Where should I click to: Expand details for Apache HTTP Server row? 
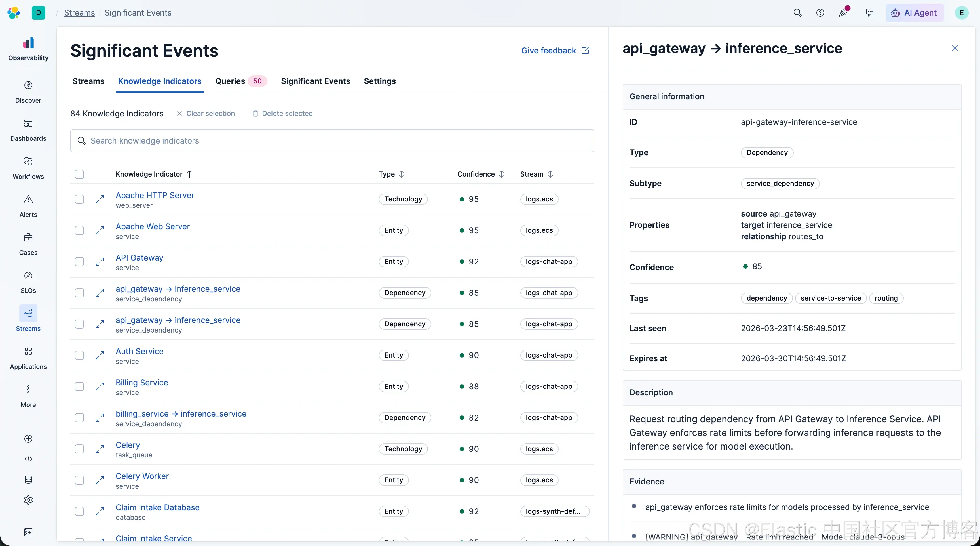tap(100, 199)
